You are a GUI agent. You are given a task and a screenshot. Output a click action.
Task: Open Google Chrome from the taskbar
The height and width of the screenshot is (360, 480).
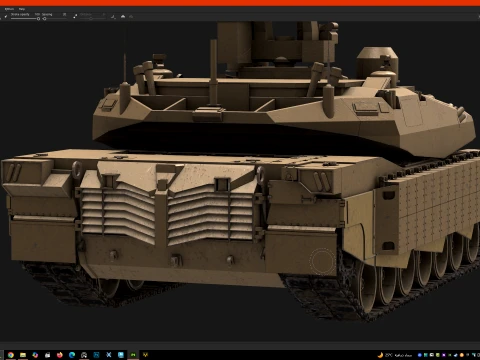click(11, 355)
